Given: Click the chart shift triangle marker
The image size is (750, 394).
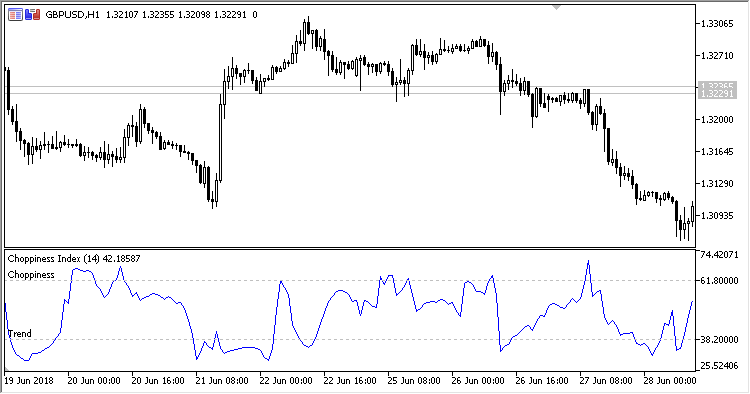Looking at the screenshot, I should [x=556, y=7].
